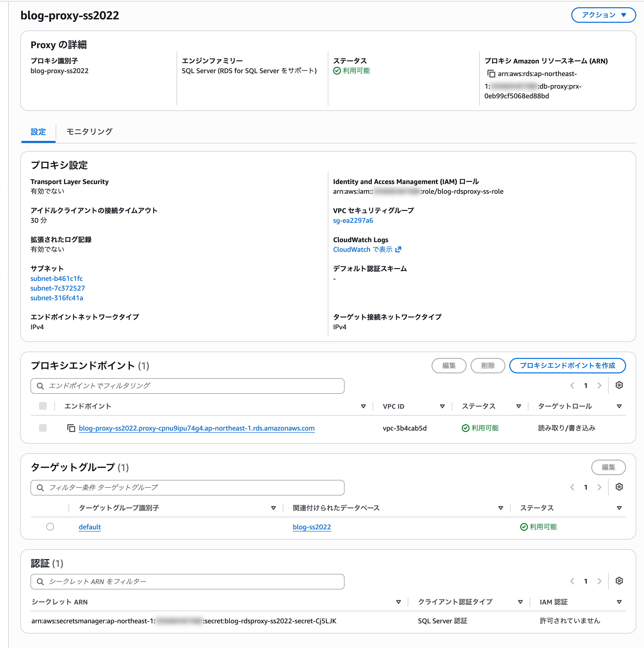Open the default target group link
Image resolution: width=644 pixels, height=648 pixels.
(90, 527)
